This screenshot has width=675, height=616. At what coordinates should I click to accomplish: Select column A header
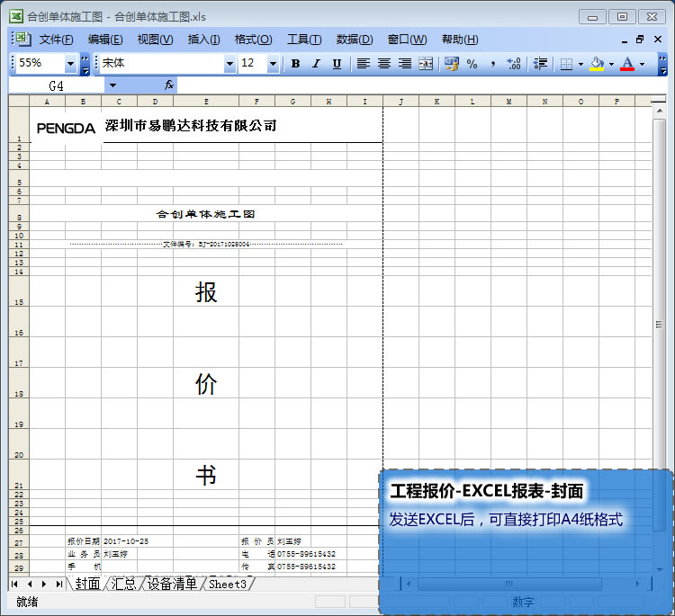pos(47,102)
